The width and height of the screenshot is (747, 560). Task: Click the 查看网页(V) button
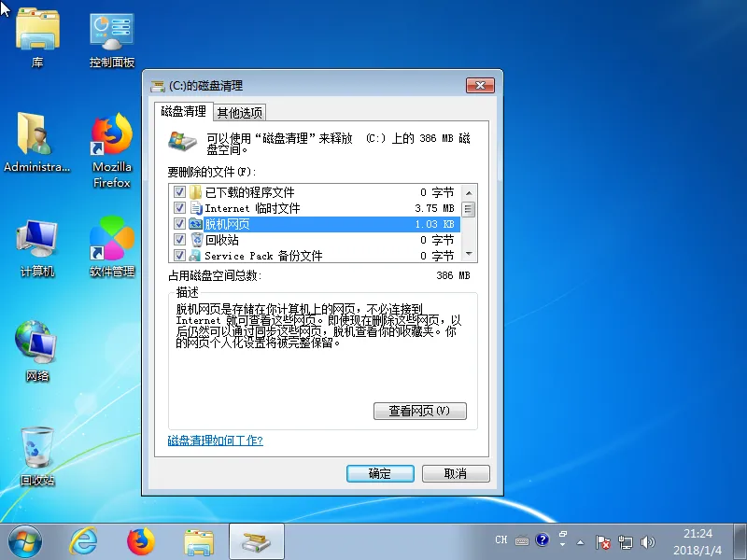pyautogui.click(x=419, y=411)
